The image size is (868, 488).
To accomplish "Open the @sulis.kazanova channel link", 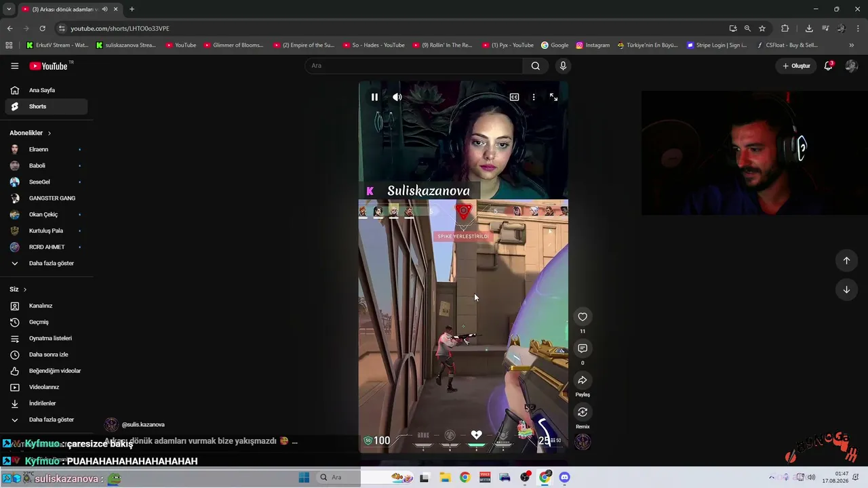I will 143,425.
